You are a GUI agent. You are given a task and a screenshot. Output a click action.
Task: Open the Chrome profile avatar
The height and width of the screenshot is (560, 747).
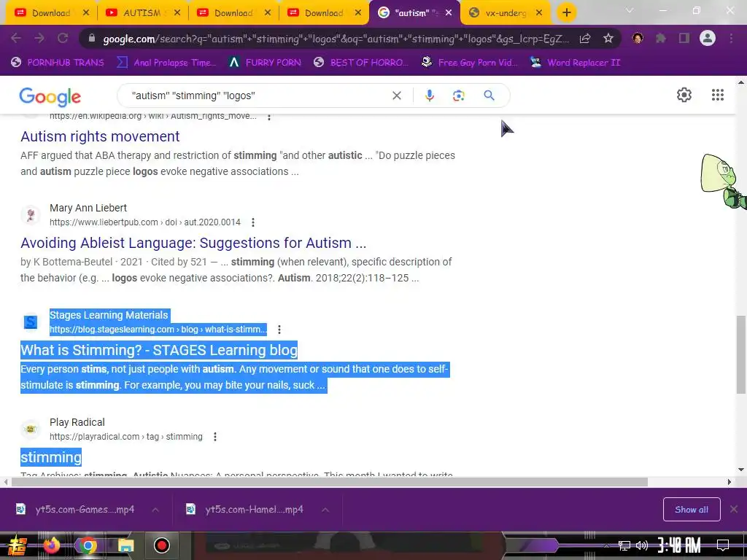point(708,38)
